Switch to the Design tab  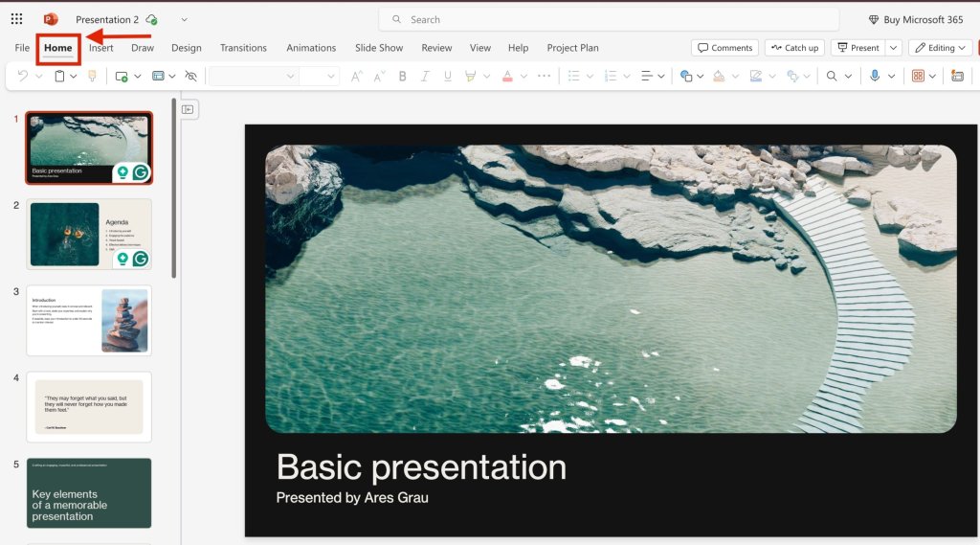tap(187, 48)
